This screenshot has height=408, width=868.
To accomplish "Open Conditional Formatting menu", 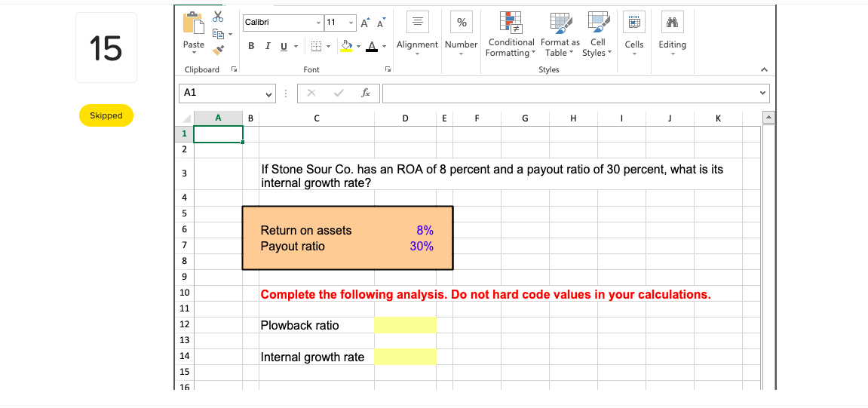I will [511, 35].
